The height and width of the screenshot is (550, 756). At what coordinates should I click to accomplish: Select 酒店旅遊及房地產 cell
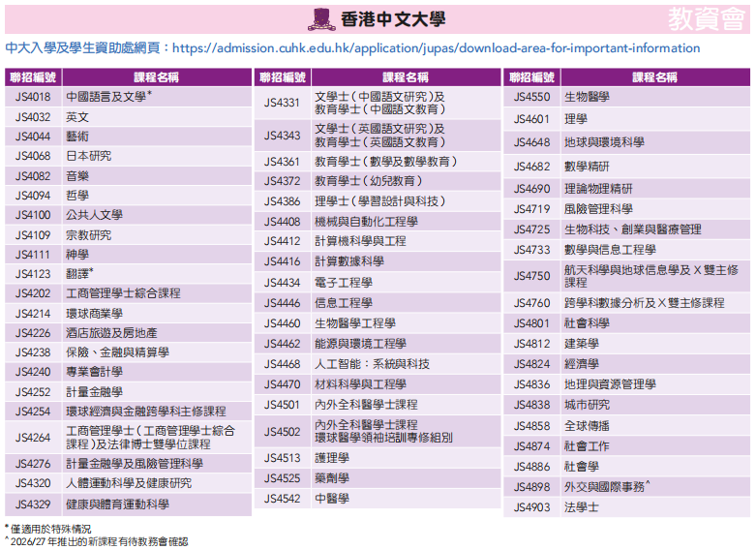[x=157, y=333]
